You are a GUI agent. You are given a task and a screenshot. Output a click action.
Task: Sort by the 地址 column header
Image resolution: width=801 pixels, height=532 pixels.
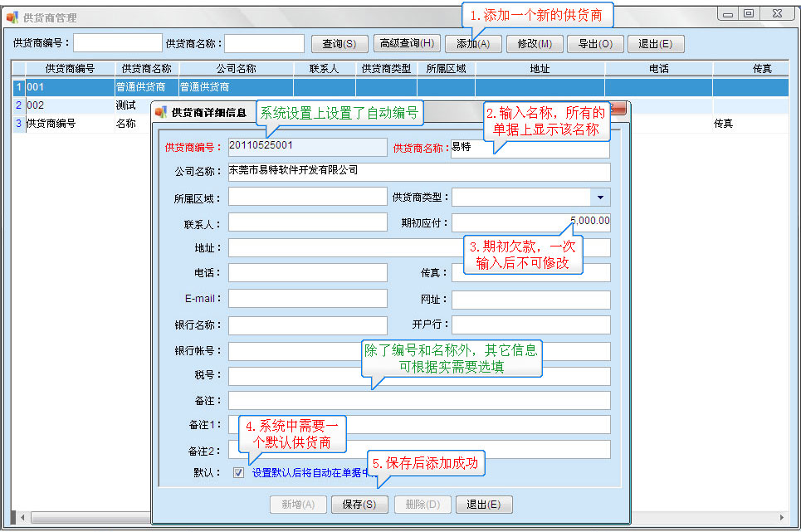540,69
